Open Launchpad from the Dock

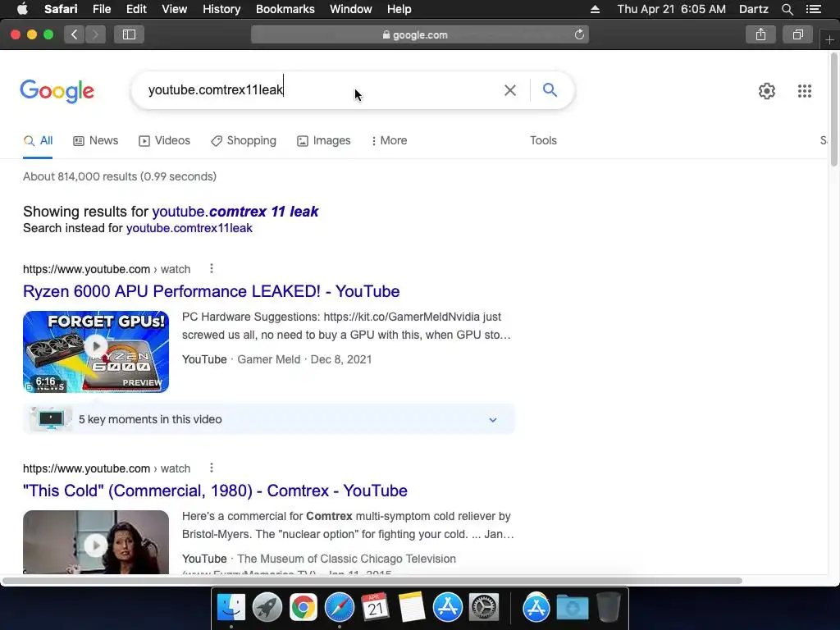click(267, 608)
